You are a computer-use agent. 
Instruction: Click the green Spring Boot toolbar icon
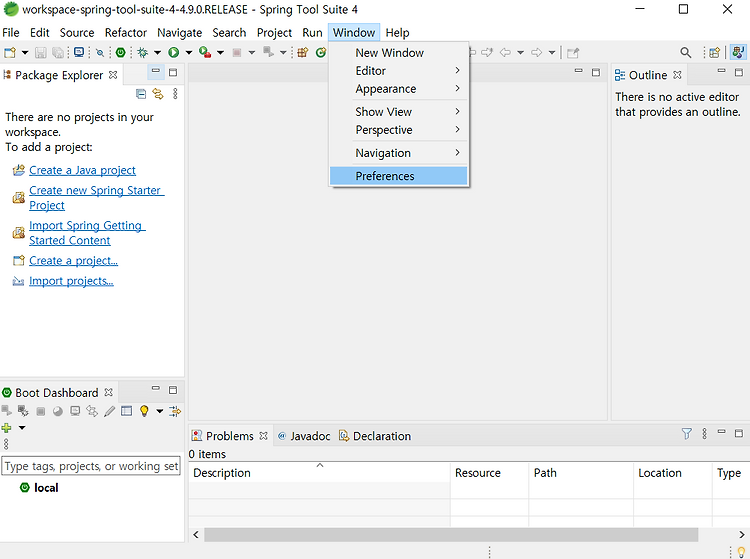click(121, 53)
